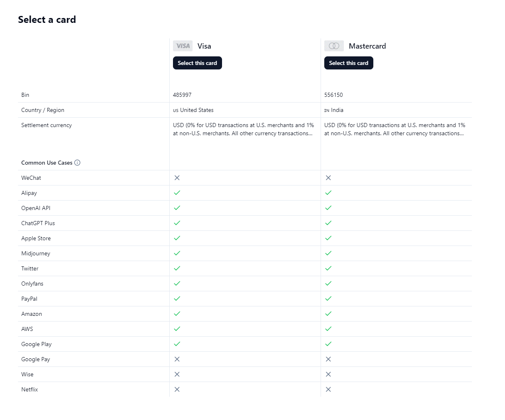Click the Visa settlement currency description text
Image resolution: width=505 pixels, height=420 pixels.
[243, 129]
